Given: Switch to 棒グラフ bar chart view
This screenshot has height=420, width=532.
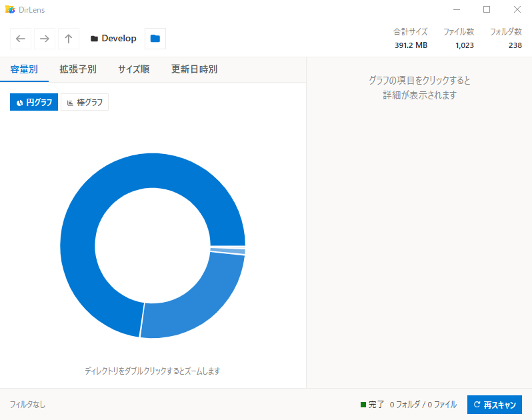Looking at the screenshot, I should pos(85,103).
